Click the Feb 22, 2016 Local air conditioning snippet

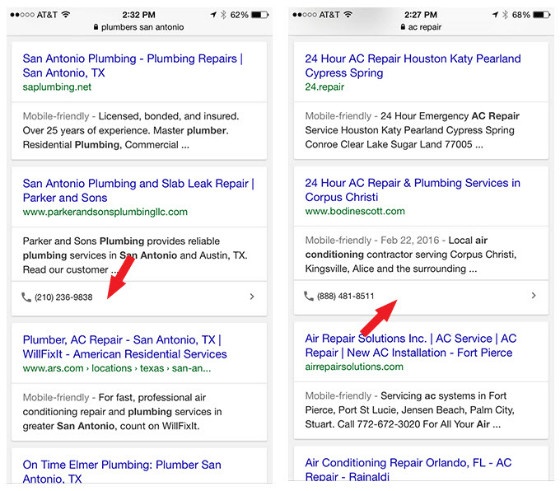[411, 255]
